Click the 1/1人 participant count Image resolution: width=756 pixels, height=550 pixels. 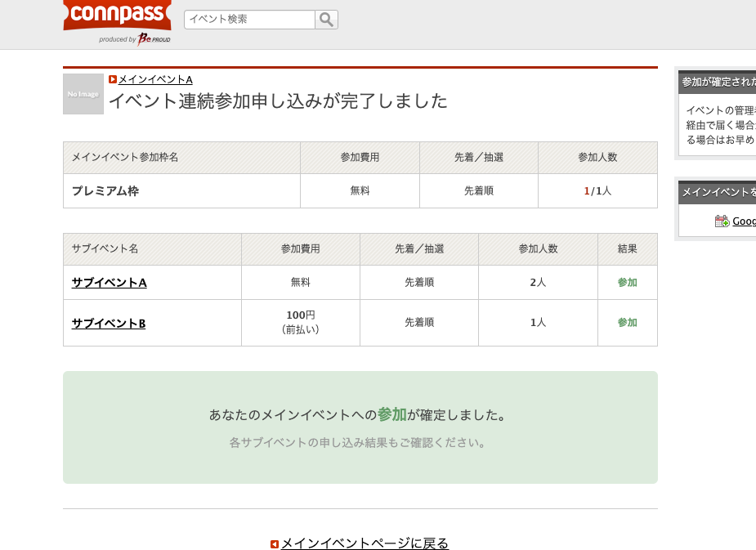tap(597, 190)
